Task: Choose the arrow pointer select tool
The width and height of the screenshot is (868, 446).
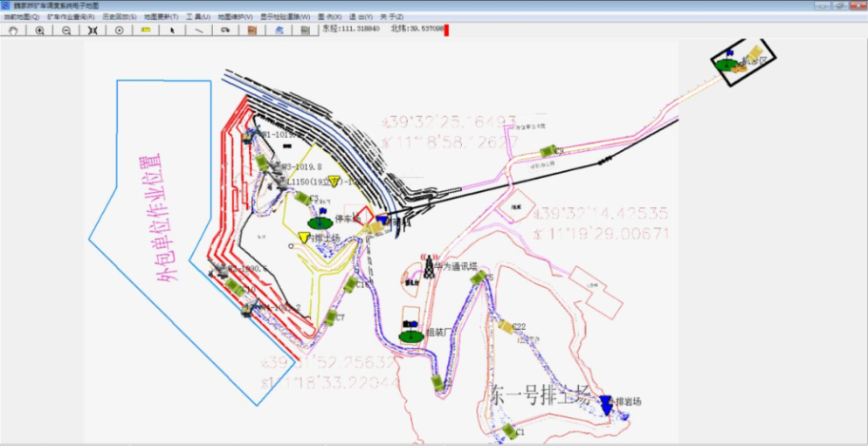Action: [172, 30]
